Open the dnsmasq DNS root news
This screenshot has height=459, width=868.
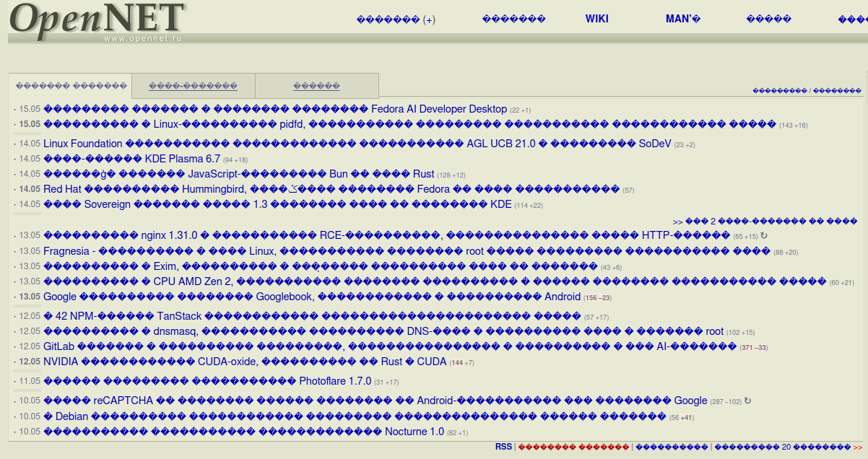tap(383, 331)
